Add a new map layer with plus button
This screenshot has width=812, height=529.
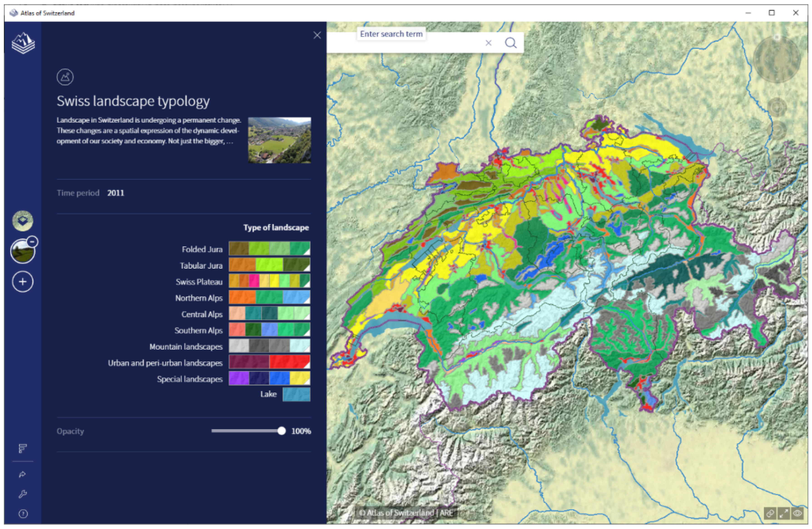22,282
